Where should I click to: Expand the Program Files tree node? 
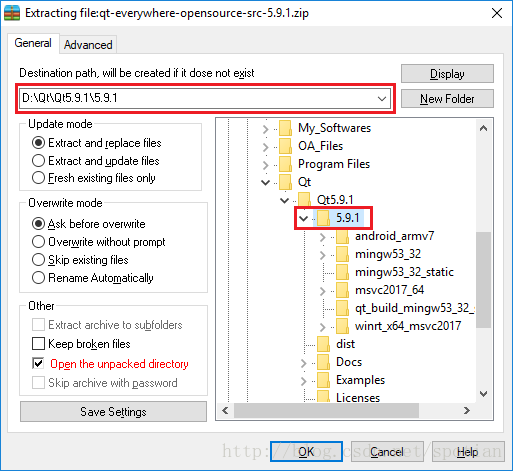(266, 165)
